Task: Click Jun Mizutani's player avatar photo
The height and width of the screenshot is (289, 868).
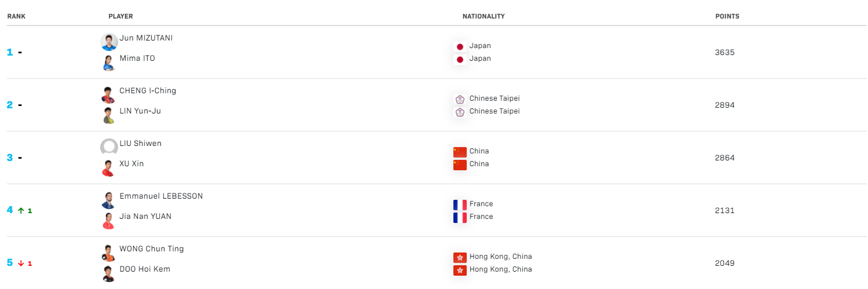Action: 109,42
